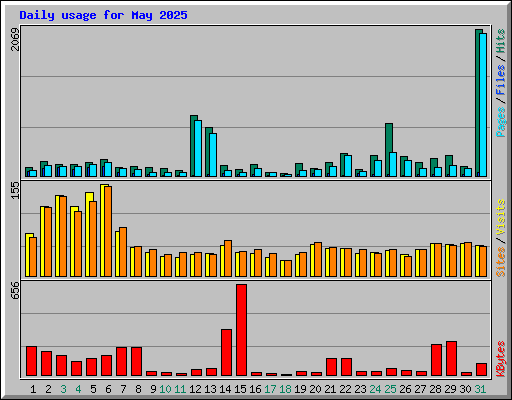Click the red KBytes bar for day 8
This screenshot has width=512, height=400.
pos(136,362)
